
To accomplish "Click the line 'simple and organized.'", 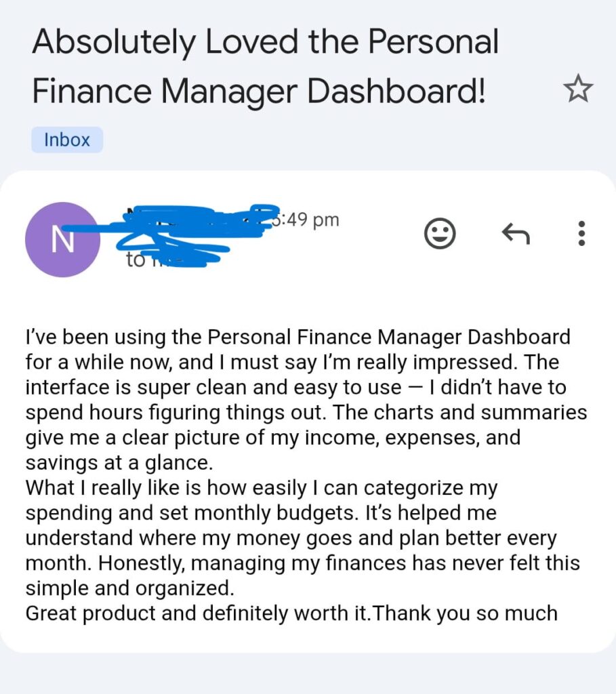I will (126, 588).
